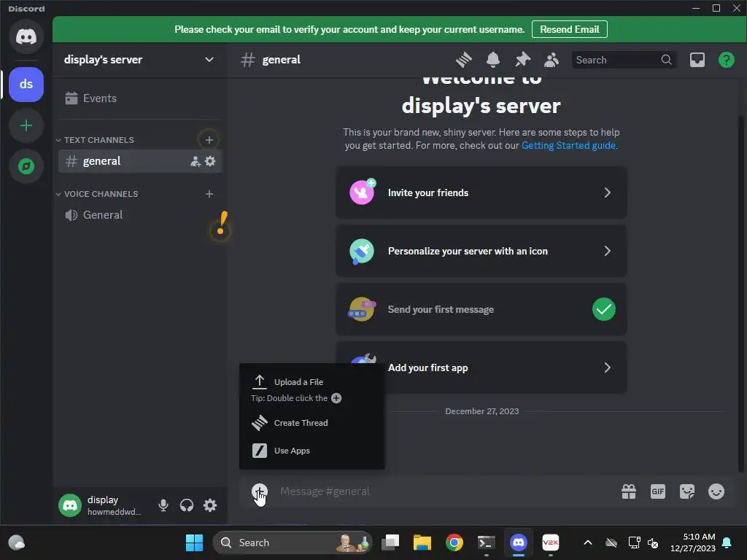
Task: Click the Discord icon in taskbar
Action: coord(519,542)
